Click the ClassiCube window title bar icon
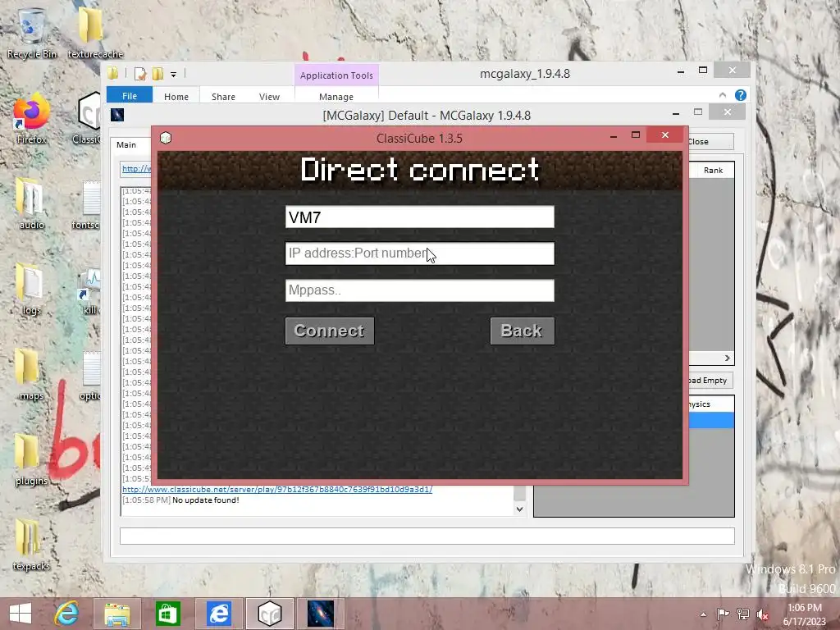Viewport: 840px width, 630px height. [166, 138]
